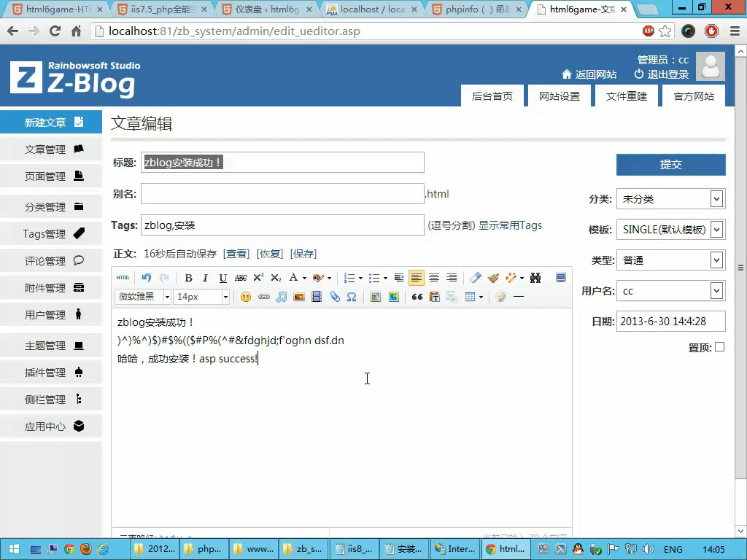The image size is (747, 560).
Task: Open 文章管理 in the sidebar menu
Action: pos(51,149)
